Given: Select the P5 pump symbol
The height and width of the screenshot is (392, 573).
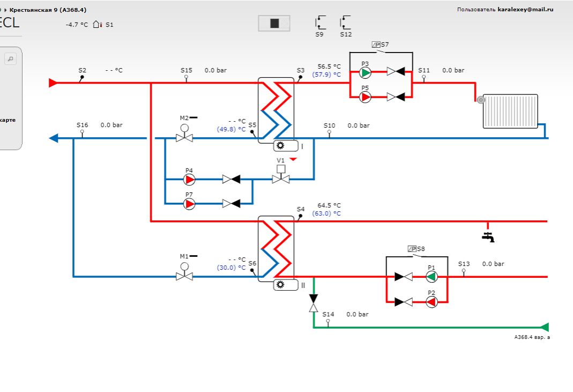Looking at the screenshot, I should [x=366, y=97].
